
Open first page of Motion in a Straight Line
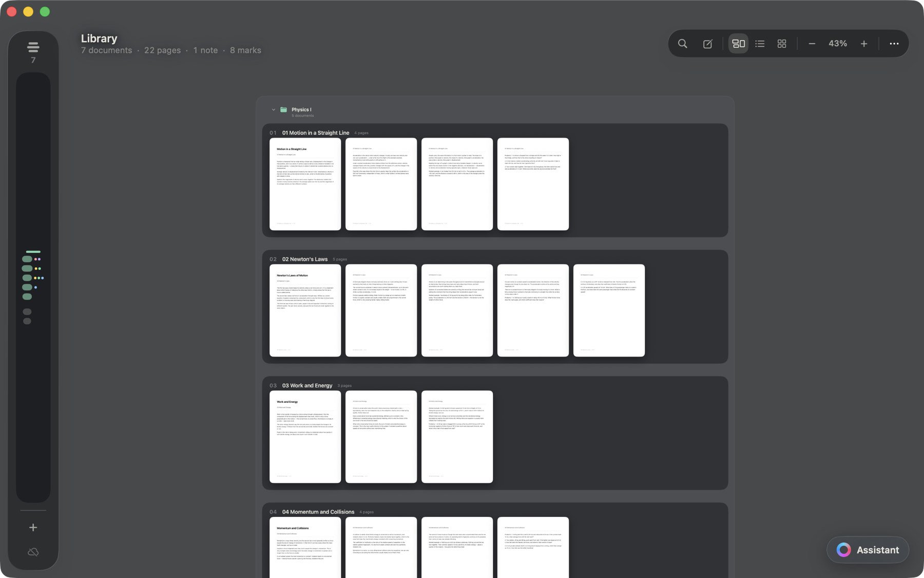(x=305, y=184)
